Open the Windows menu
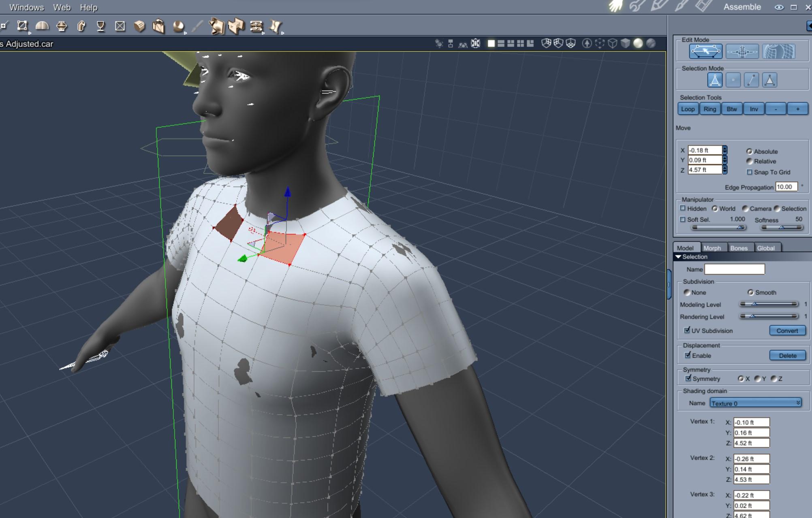The width and height of the screenshot is (812, 518). click(26, 7)
